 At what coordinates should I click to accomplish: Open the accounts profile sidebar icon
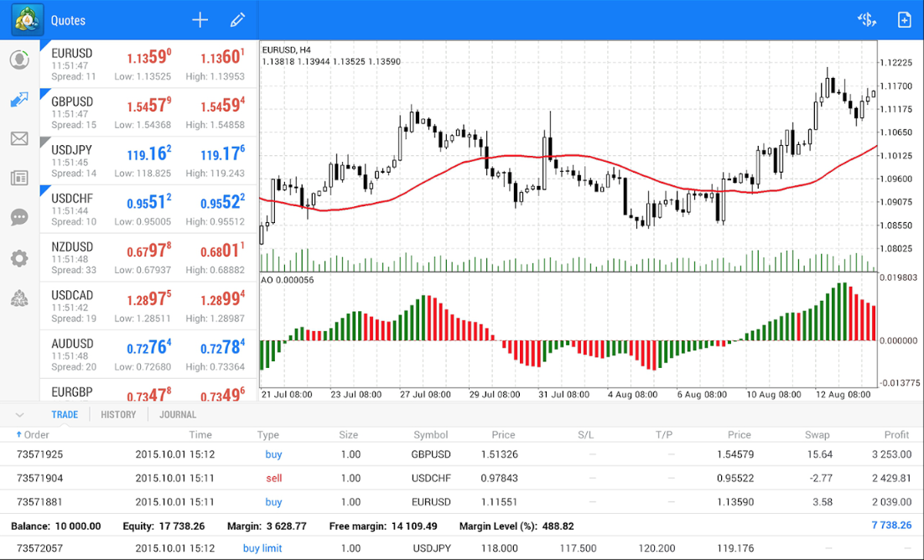pyautogui.click(x=19, y=60)
